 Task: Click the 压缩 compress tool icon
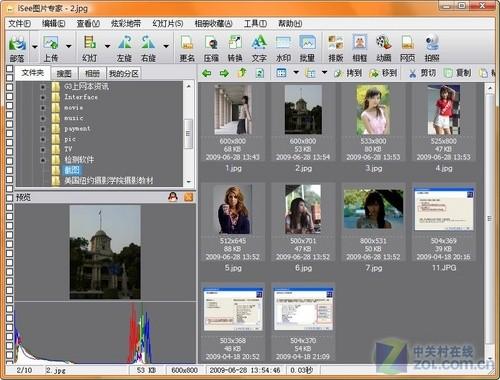211,48
